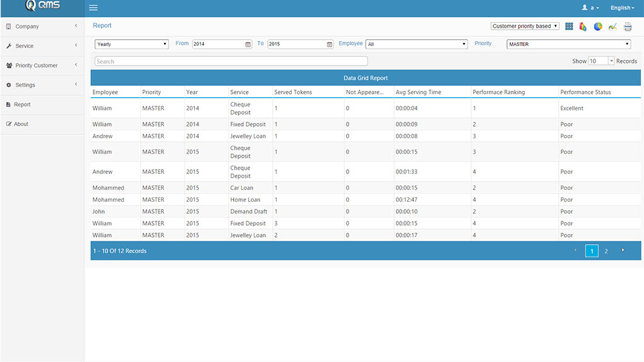Click the Settings gear icon
This screenshot has width=644, height=362.
click(9, 85)
